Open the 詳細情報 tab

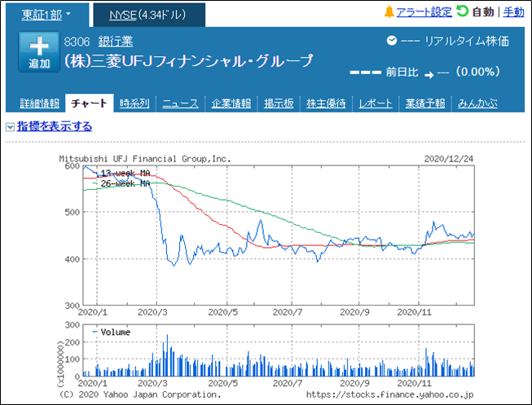pos(40,103)
